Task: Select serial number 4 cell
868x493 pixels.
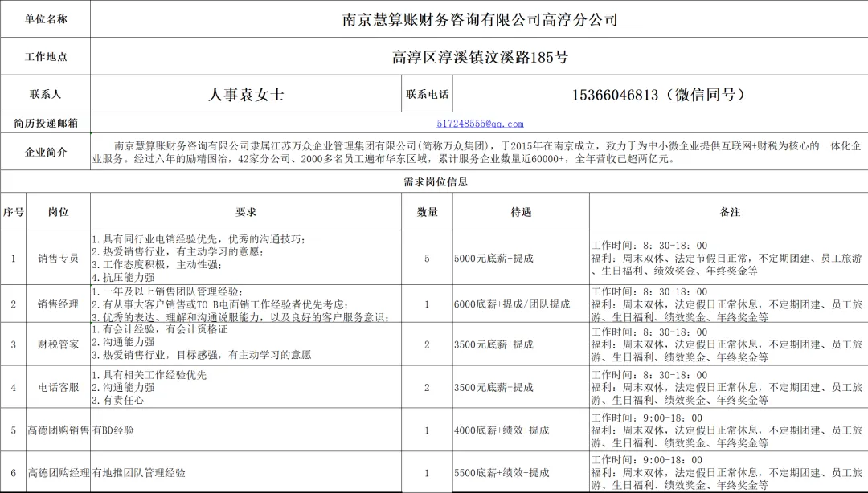Action: click(14, 387)
